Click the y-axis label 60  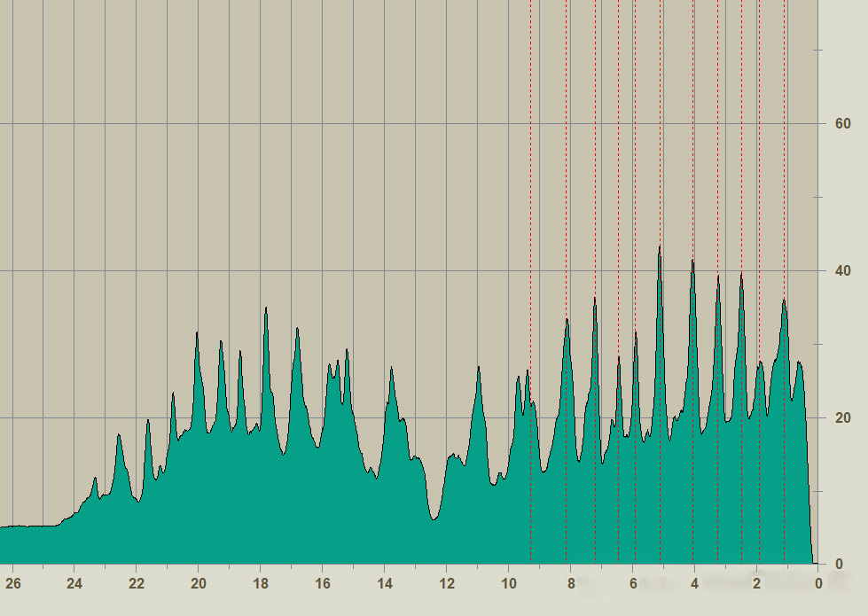pos(842,124)
